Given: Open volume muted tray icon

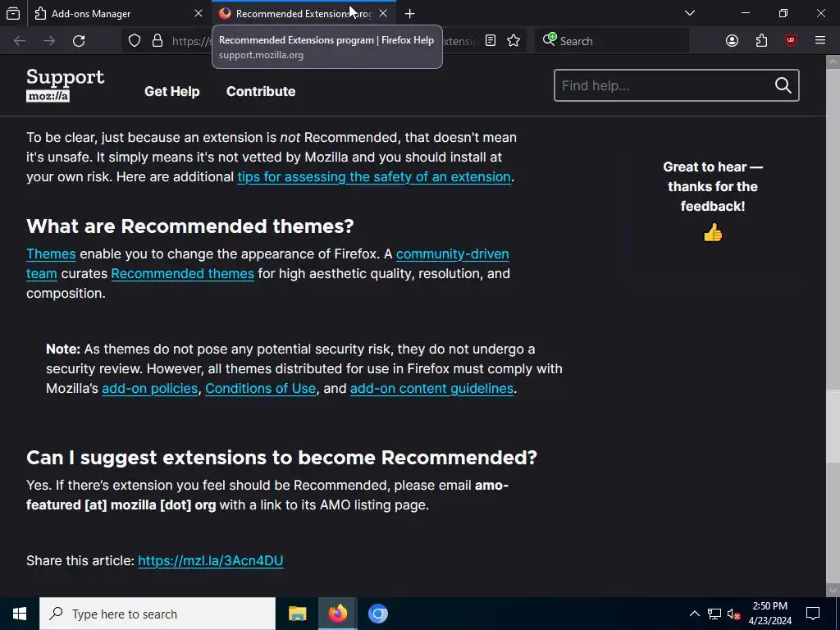Looking at the screenshot, I should (734, 614).
